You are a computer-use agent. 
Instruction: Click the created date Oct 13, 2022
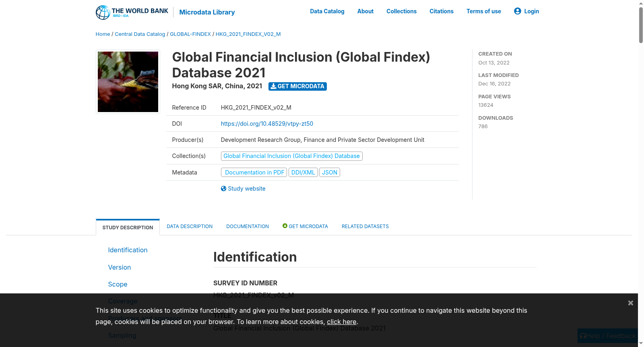coord(494,63)
